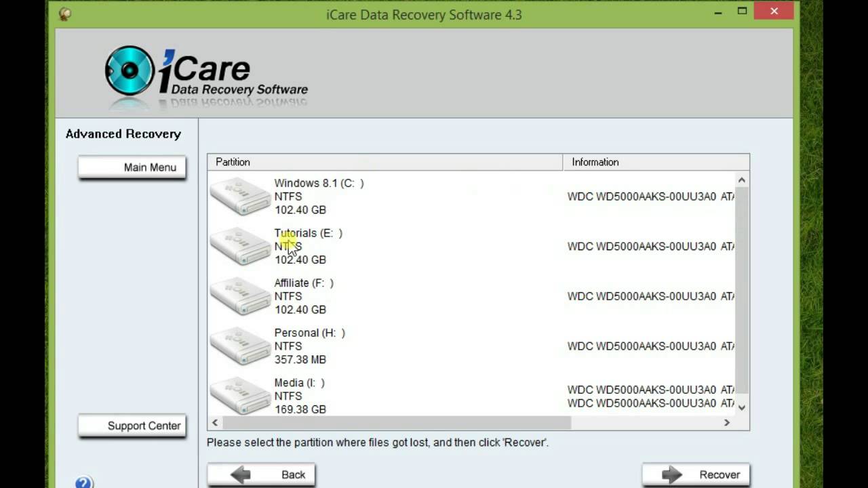Click the horizontal scroll left arrow
Viewport: 868px width, 488px height.
click(x=215, y=422)
